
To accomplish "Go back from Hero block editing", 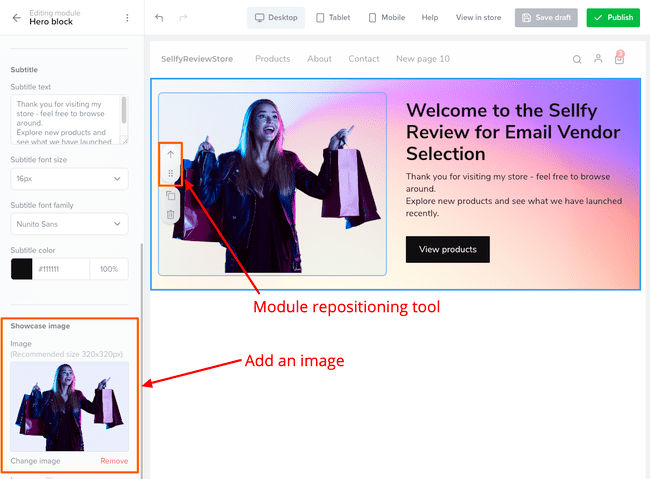I will click(x=16, y=18).
